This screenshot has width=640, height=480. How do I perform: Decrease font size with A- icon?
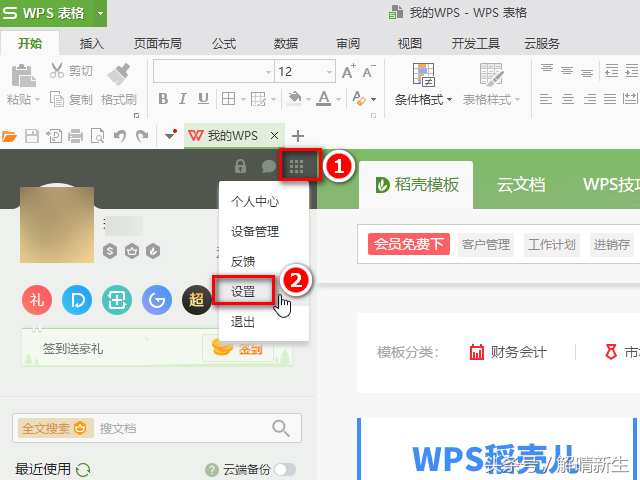[369, 71]
